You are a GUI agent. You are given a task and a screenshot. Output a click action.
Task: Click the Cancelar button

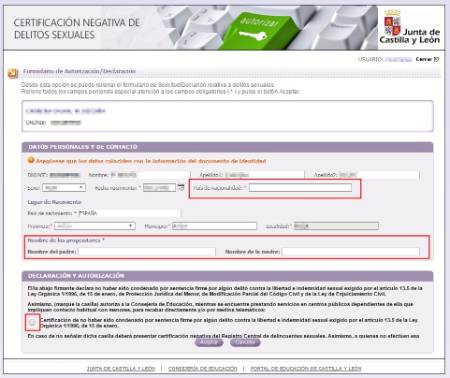click(245, 342)
